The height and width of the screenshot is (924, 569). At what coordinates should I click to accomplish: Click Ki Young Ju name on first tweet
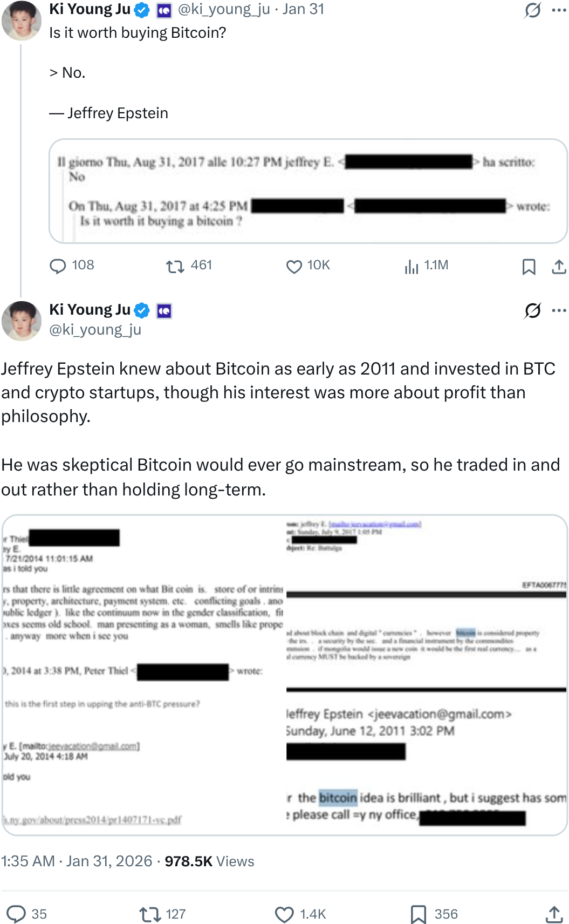(90, 9)
